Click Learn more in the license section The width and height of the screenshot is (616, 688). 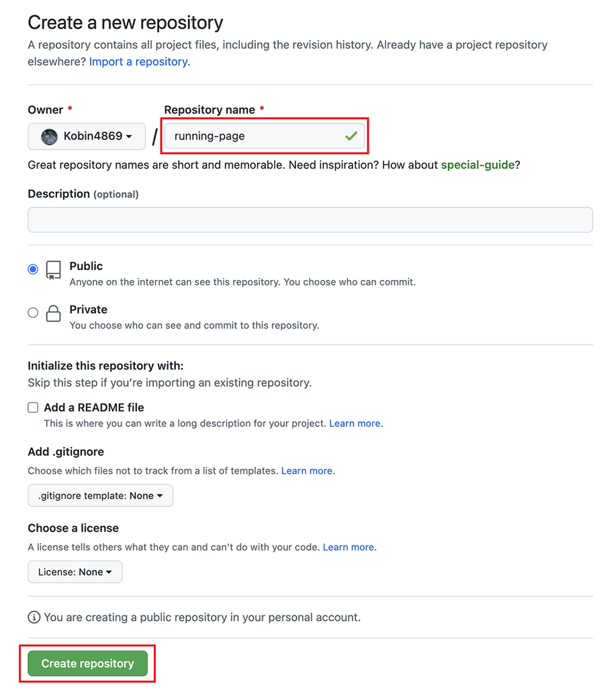(349, 546)
